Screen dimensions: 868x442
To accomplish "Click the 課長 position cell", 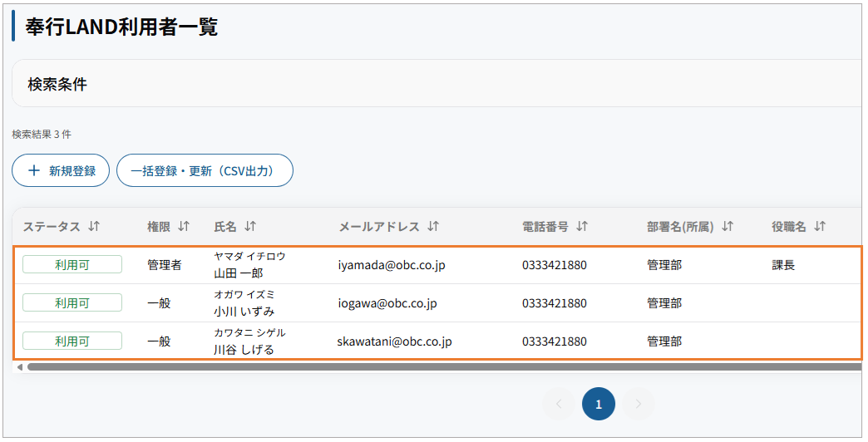I will click(783, 265).
